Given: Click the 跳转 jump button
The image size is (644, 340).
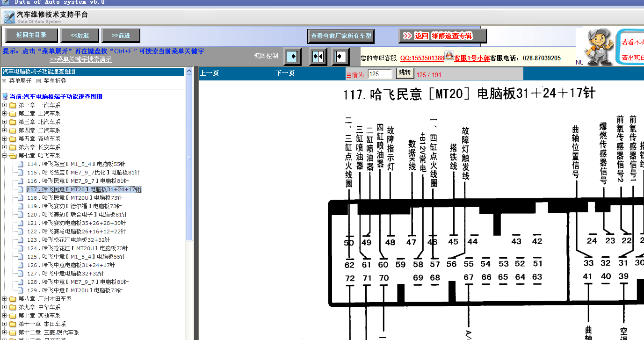Looking at the screenshot, I should click(405, 73).
